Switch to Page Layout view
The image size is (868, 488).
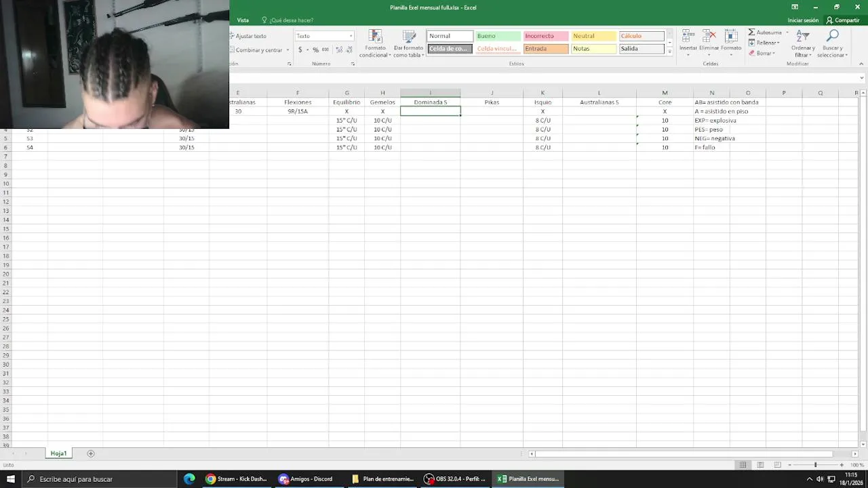760,465
